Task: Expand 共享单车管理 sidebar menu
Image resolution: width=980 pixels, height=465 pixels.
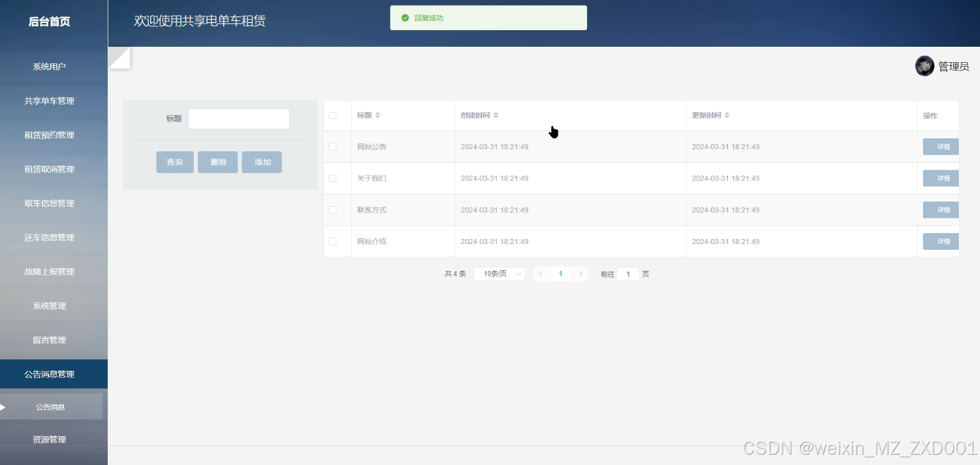Action: click(x=49, y=101)
